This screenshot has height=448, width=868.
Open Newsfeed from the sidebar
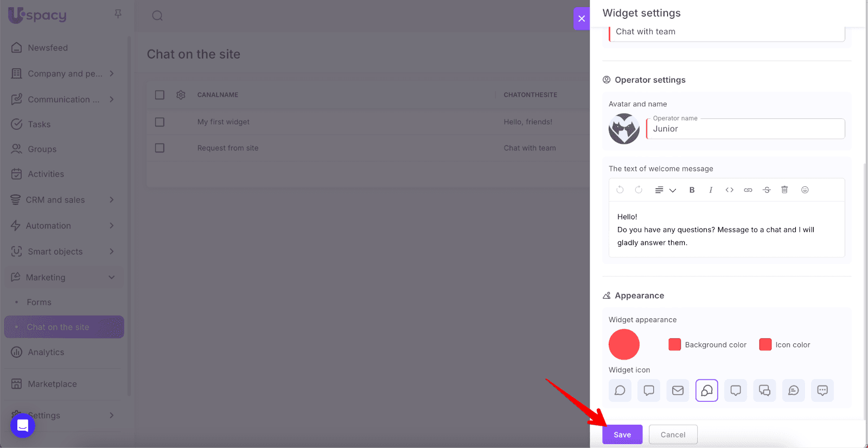tap(48, 48)
